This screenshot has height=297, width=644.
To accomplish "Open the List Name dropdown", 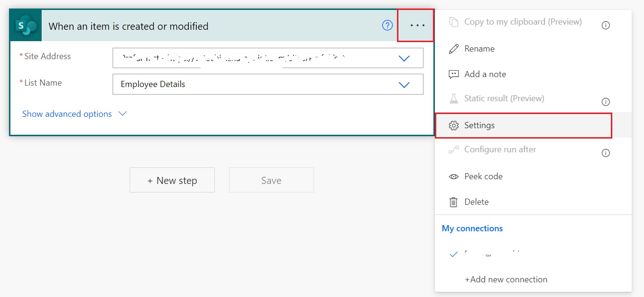I will pos(405,84).
